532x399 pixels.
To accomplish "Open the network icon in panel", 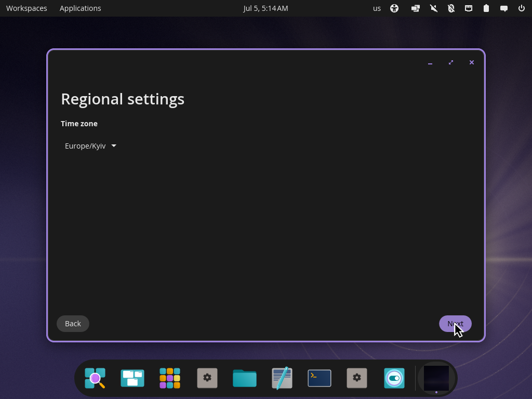I will [469, 8].
